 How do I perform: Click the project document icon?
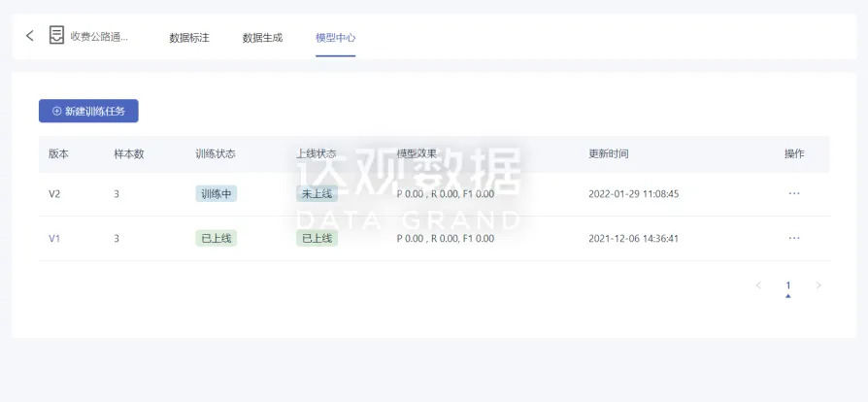click(x=57, y=36)
